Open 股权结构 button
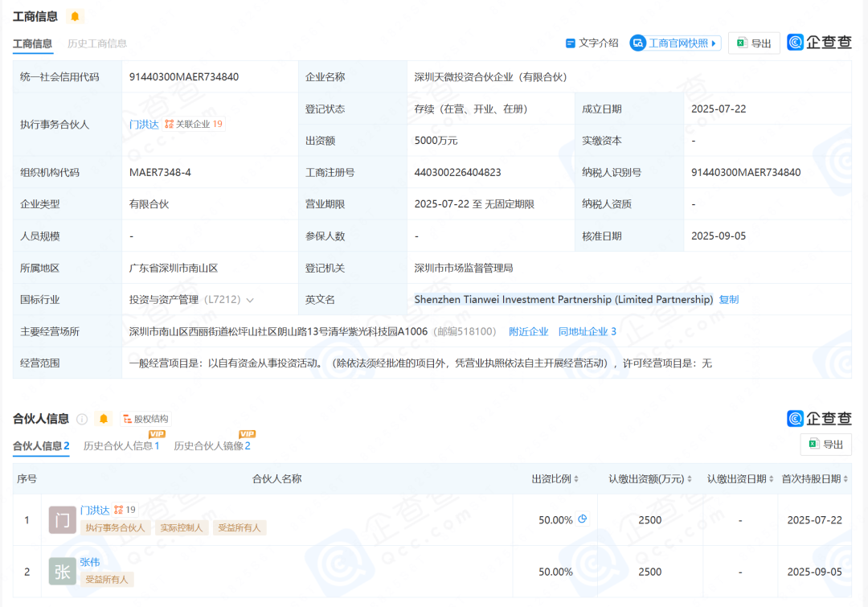Screen dimensions: 868x607 point(145,419)
